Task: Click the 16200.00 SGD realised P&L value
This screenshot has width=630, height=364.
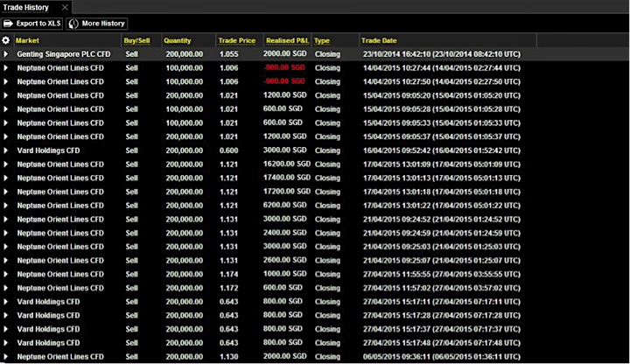Action: pyautogui.click(x=287, y=164)
